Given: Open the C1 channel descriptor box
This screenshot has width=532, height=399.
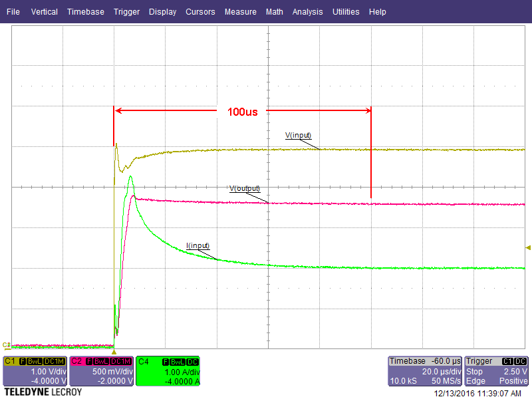Looking at the screenshot, I should pyautogui.click(x=35, y=371).
